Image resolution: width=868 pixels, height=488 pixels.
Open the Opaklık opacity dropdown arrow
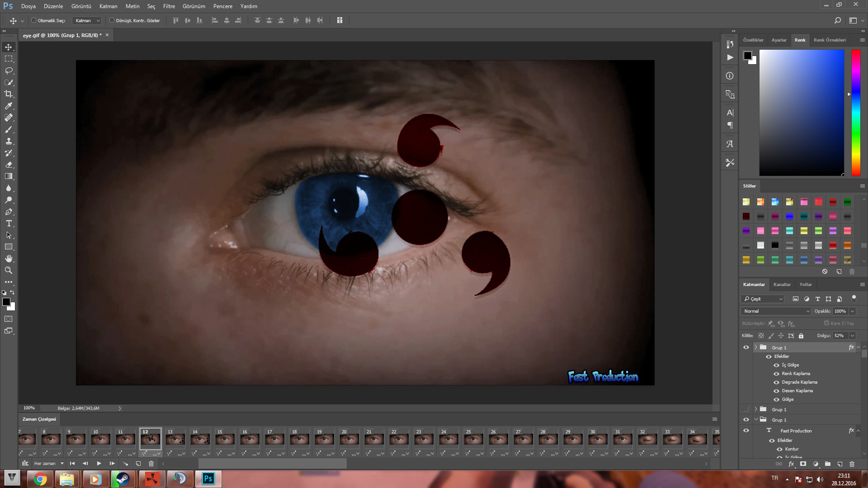[x=852, y=311]
